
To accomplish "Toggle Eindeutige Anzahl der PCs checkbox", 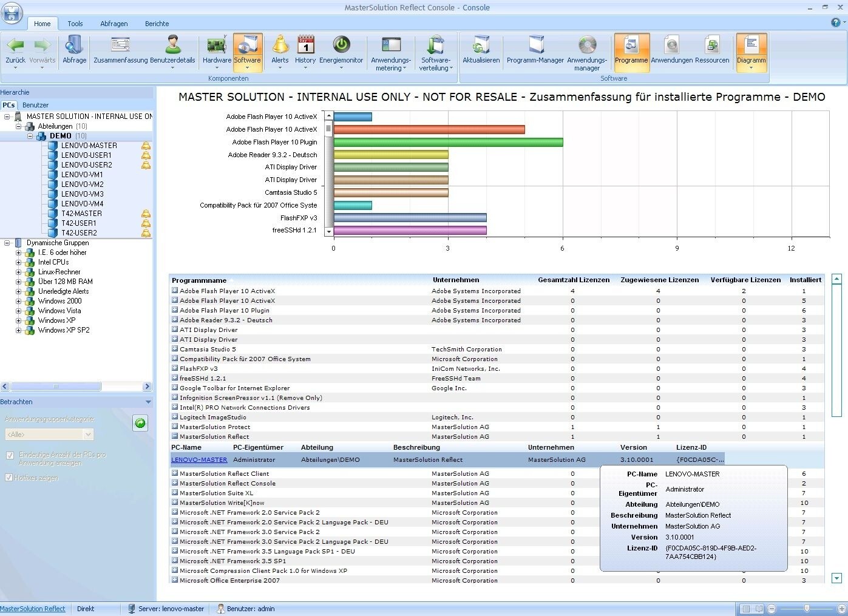I will (10, 455).
